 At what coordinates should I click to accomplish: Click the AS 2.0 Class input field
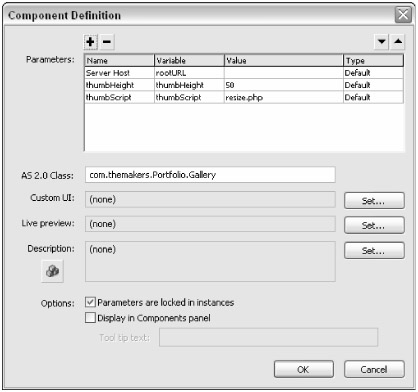210,175
